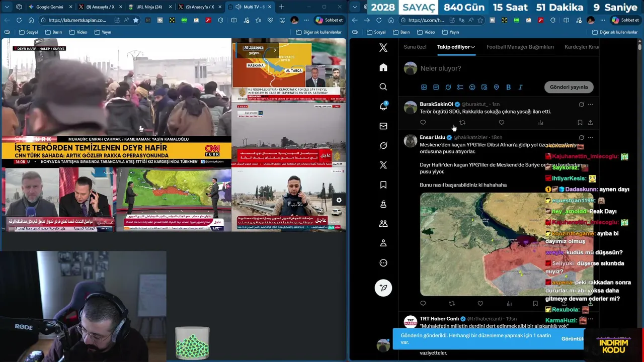Add a GIF to the new post
644x362 pixels.
click(436, 87)
